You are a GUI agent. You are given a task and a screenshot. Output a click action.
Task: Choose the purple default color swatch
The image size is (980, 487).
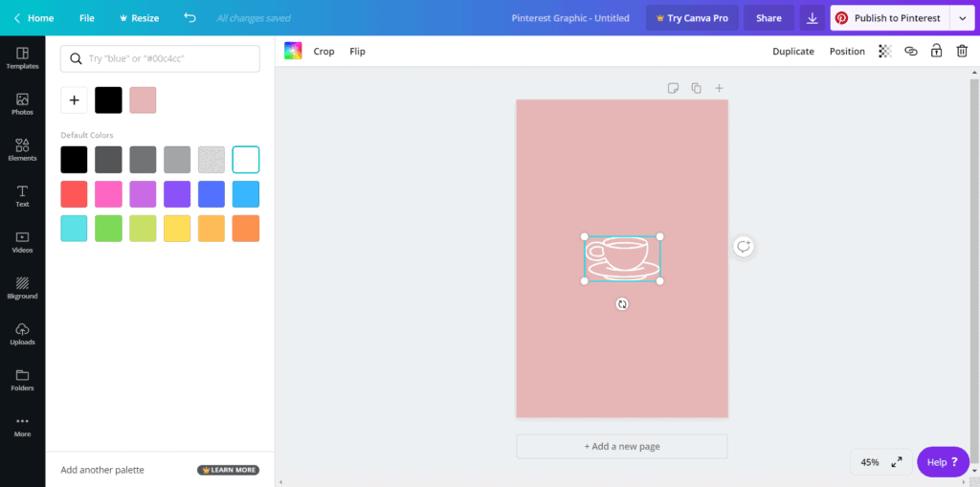point(177,194)
